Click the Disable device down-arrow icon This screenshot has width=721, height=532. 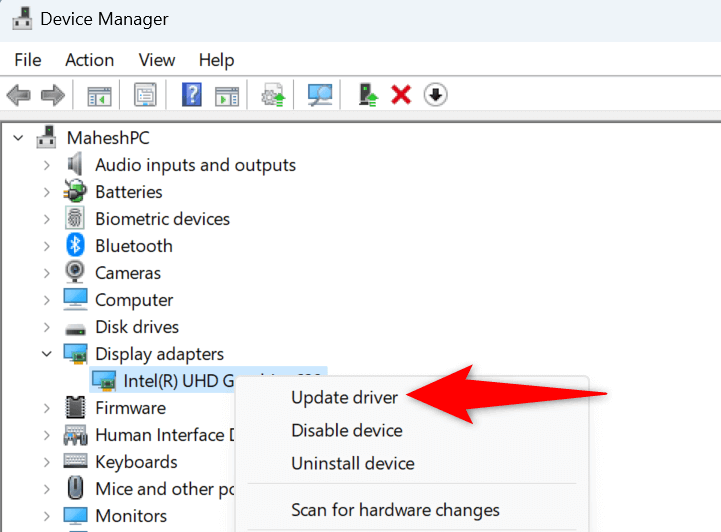pyautogui.click(x=435, y=95)
